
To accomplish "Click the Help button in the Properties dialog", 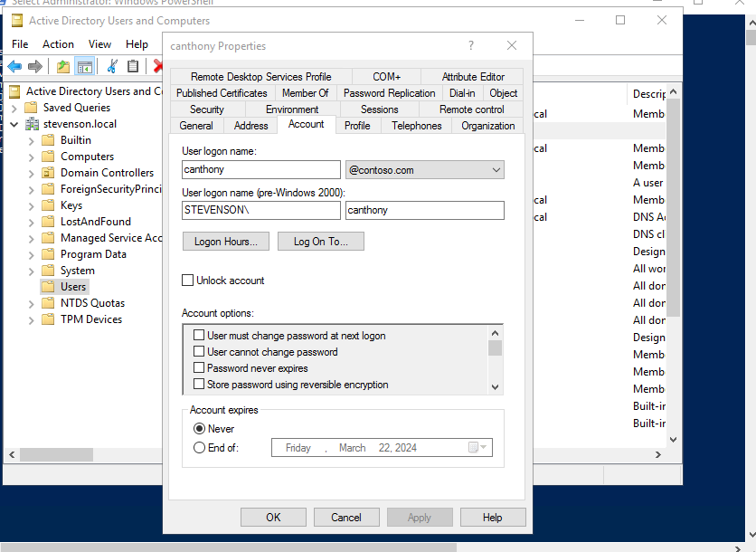I will (x=493, y=518).
